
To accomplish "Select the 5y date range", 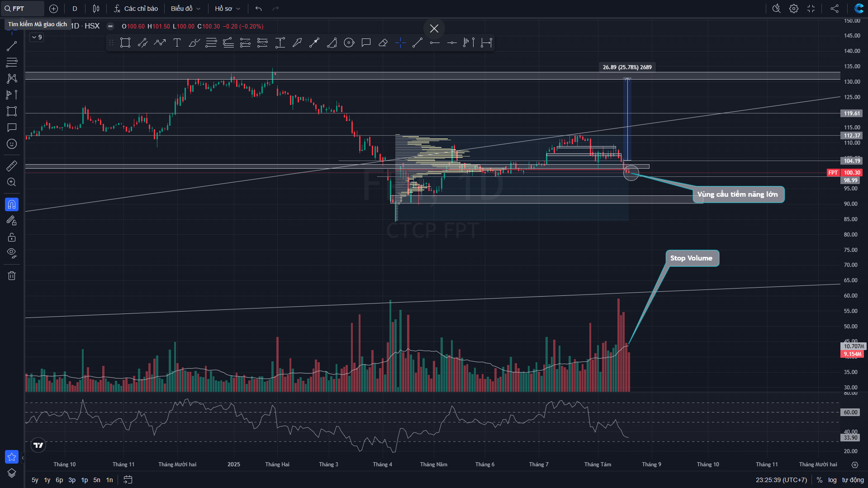I will click(x=35, y=480).
